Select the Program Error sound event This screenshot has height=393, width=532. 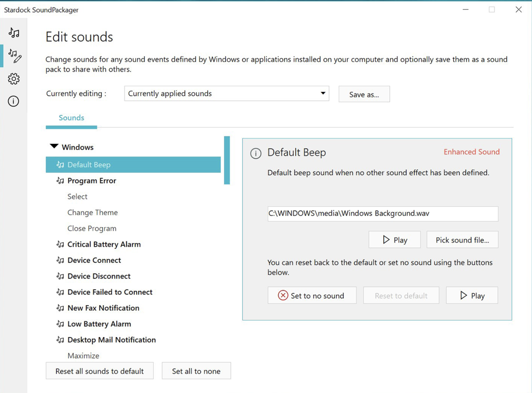[x=91, y=181]
